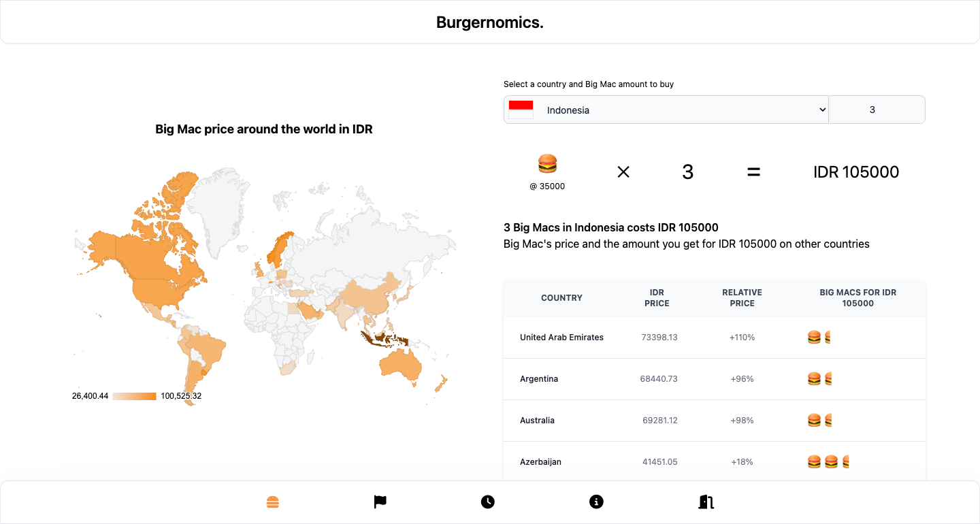
Task: Click burger icons in Argentina row
Action: coord(819,379)
